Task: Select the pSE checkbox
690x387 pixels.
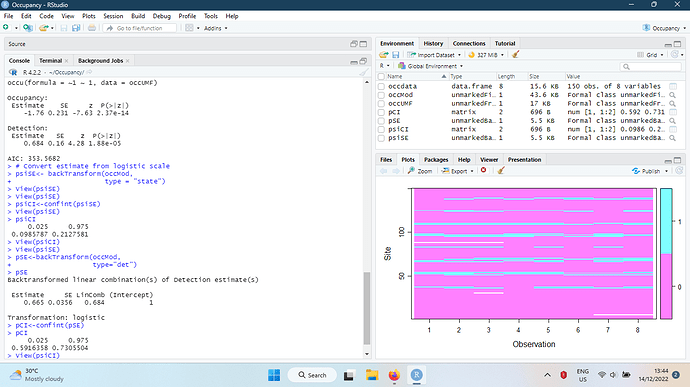Action: 381,121
